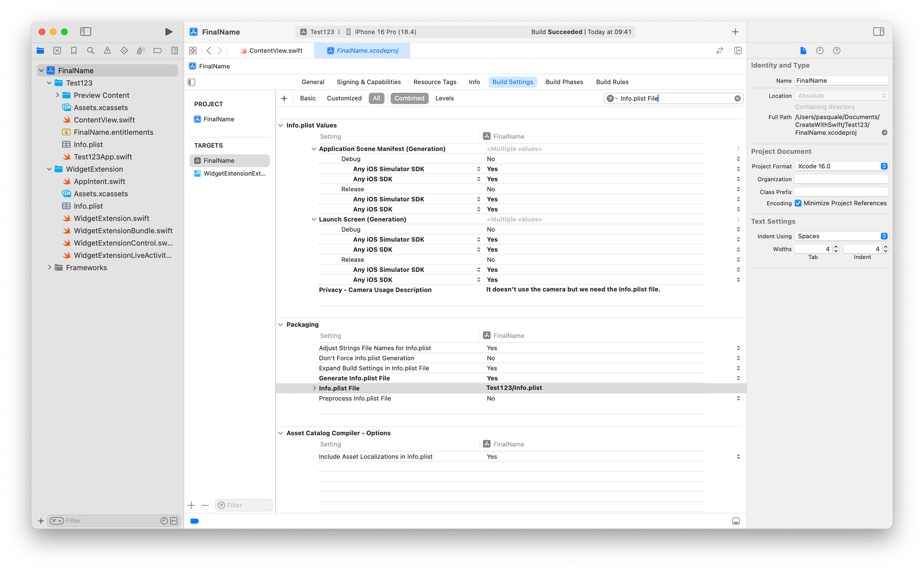924x570 pixels.
Task: Open the Project Format dropdown
Action: coord(841,166)
